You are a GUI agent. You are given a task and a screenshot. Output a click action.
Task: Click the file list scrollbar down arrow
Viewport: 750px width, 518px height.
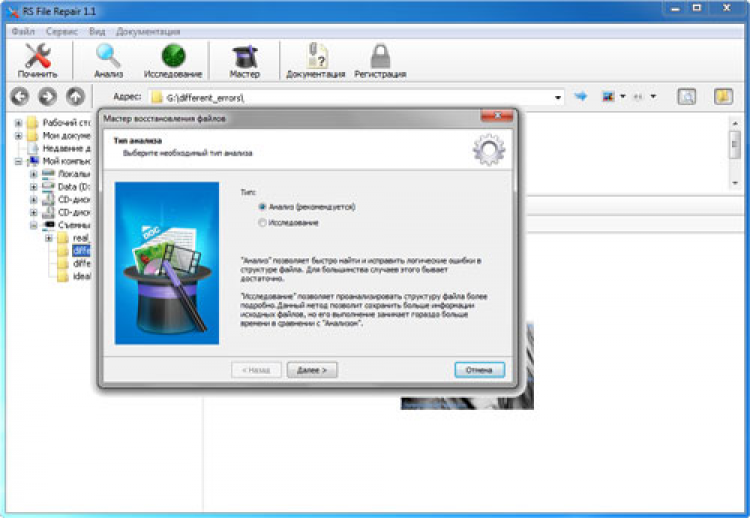[x=735, y=183]
